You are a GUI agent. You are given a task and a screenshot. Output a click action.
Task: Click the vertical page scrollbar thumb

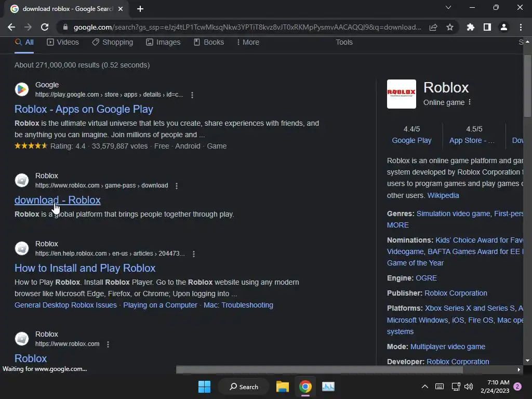(x=527, y=86)
